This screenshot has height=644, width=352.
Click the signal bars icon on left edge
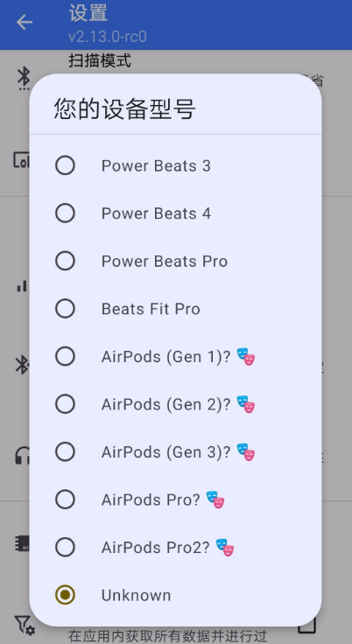coord(22,286)
